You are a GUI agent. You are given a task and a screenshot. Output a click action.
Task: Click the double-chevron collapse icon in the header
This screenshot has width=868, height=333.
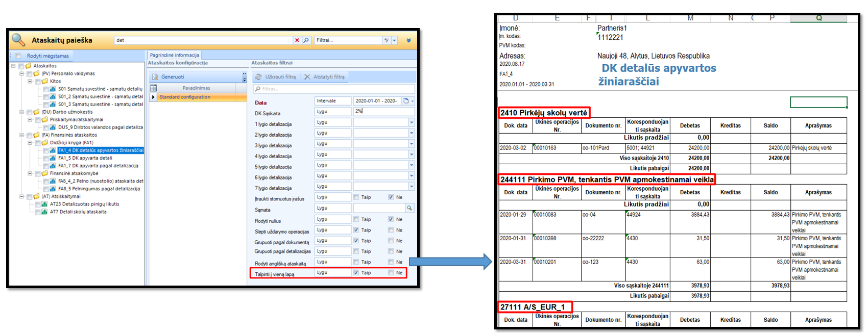408,40
